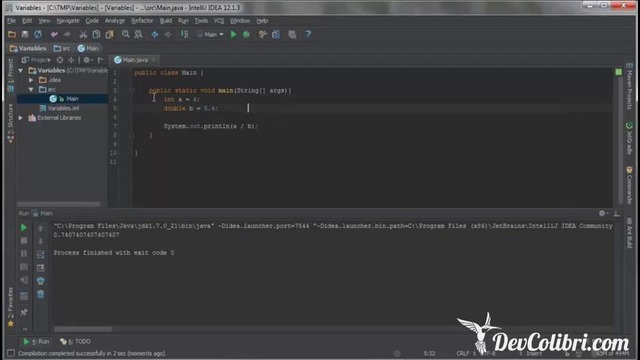Screen dimensions: 640x360
Task: Click the Stop button in Run panel
Action: pyautogui.click(x=24, y=241)
